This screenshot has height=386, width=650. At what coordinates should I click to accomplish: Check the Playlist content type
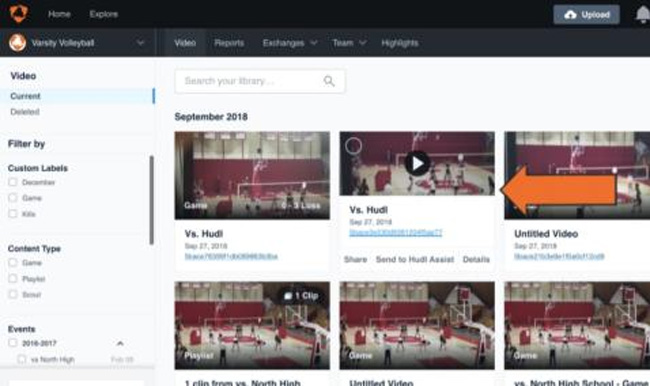13,279
